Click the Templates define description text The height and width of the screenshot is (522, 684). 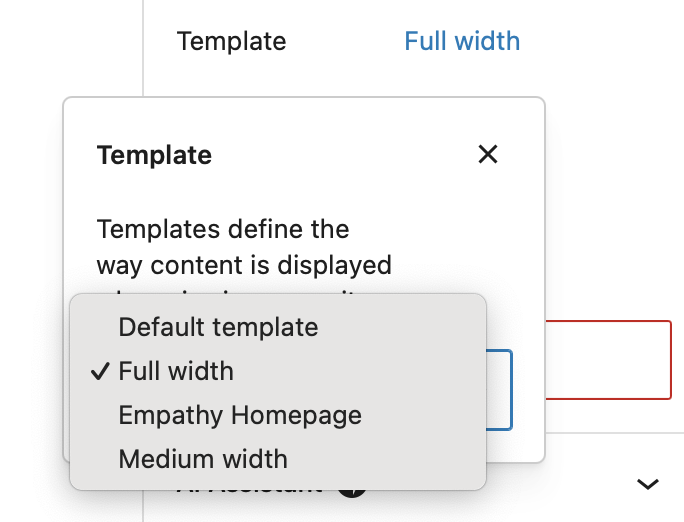click(x=223, y=229)
